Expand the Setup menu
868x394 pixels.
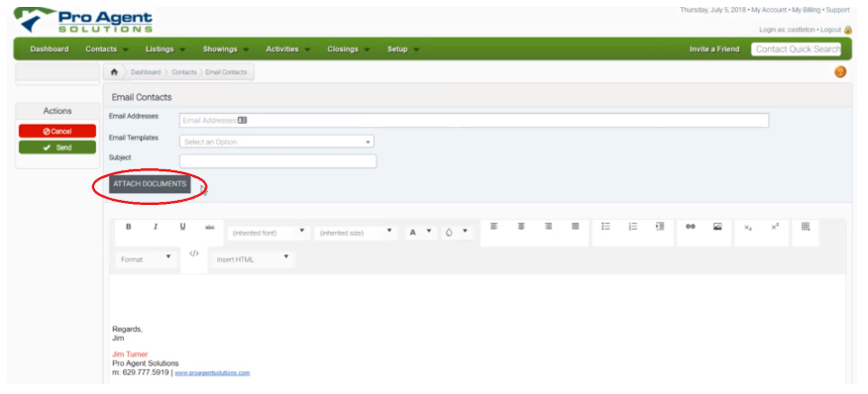click(x=403, y=49)
